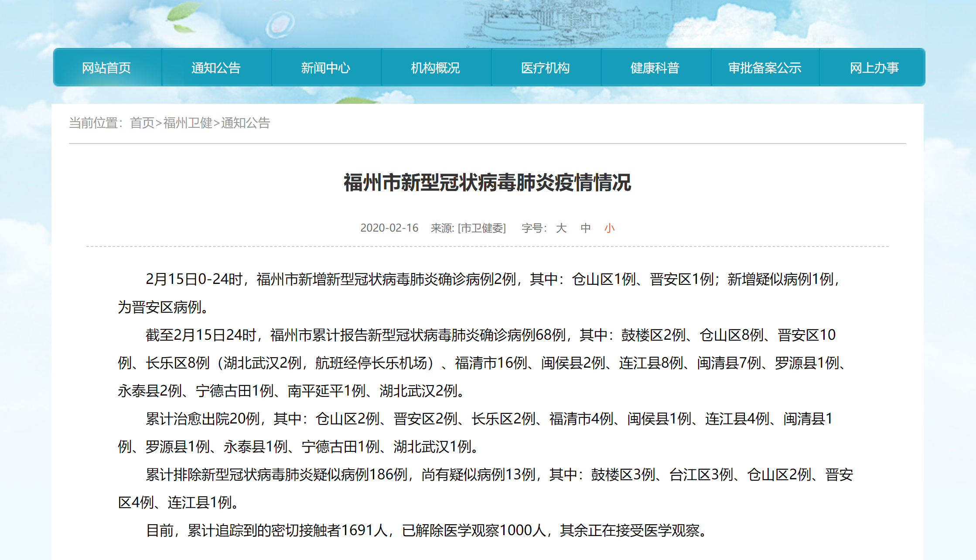Click the 福州卫健 breadcrumb link
The width and height of the screenshot is (976, 560).
tap(188, 123)
